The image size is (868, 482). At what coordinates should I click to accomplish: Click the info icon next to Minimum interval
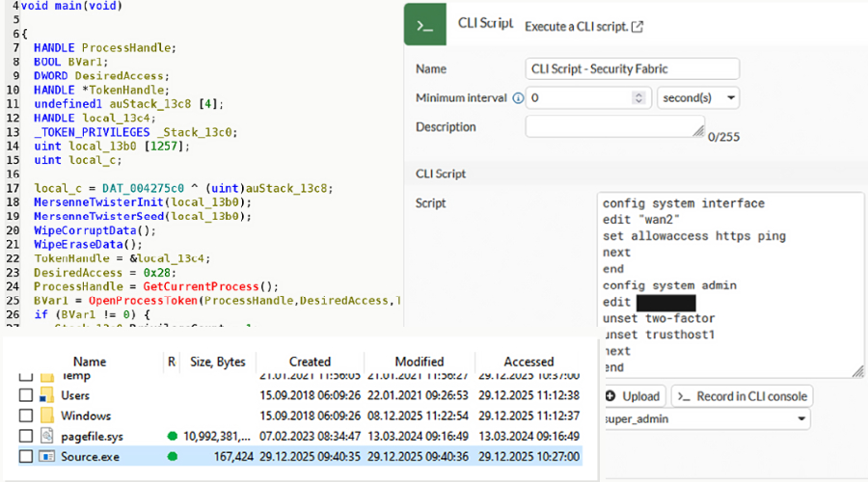click(x=518, y=98)
